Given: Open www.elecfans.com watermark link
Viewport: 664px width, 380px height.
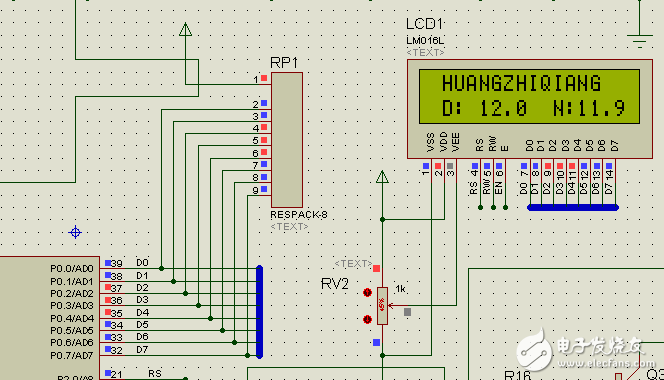Looking at the screenshot, I should point(606,363).
